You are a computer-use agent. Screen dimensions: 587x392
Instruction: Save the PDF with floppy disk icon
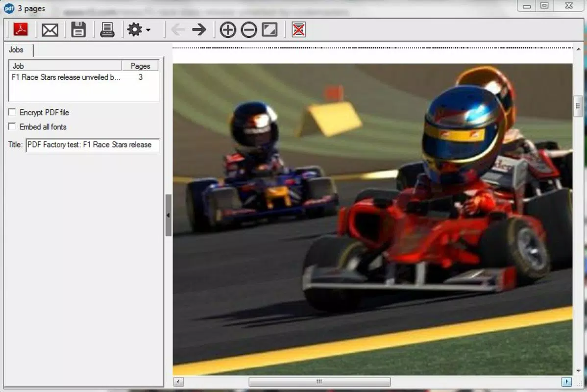pos(78,29)
